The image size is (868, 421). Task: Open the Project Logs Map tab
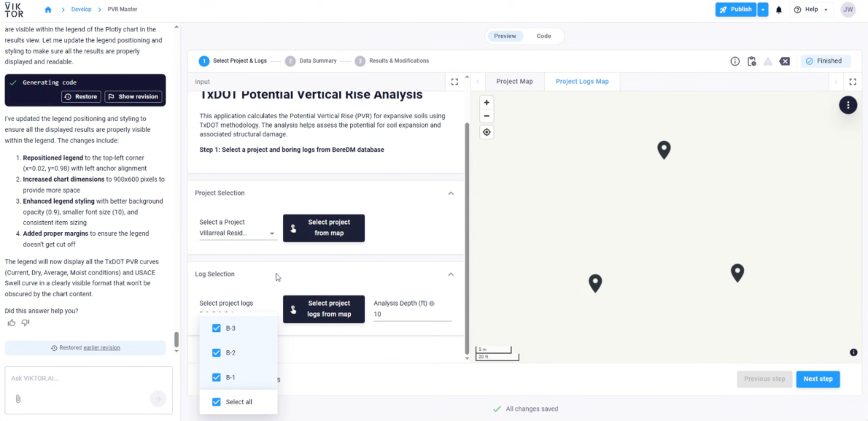tap(582, 82)
